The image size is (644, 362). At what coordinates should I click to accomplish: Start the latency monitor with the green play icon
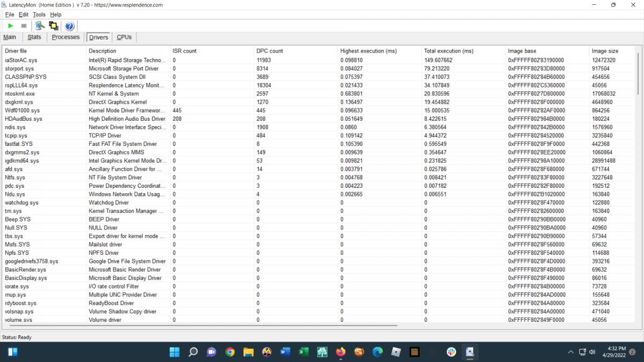tap(11, 26)
